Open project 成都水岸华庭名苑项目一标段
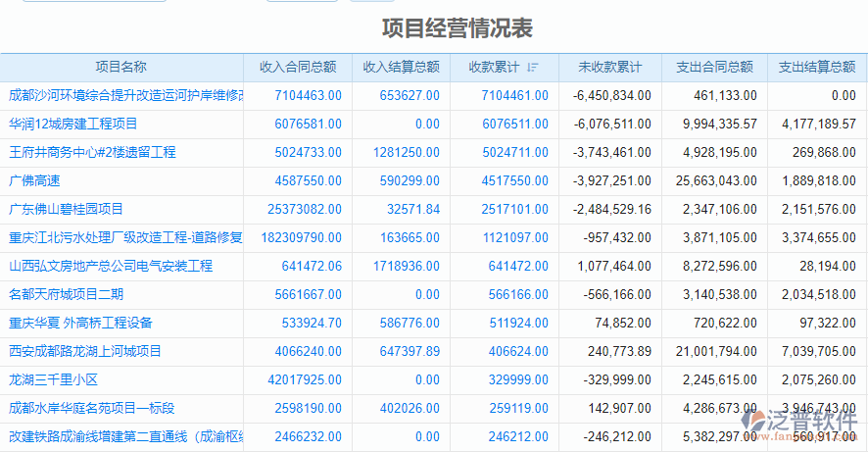This screenshot has width=868, height=452. click(92, 408)
